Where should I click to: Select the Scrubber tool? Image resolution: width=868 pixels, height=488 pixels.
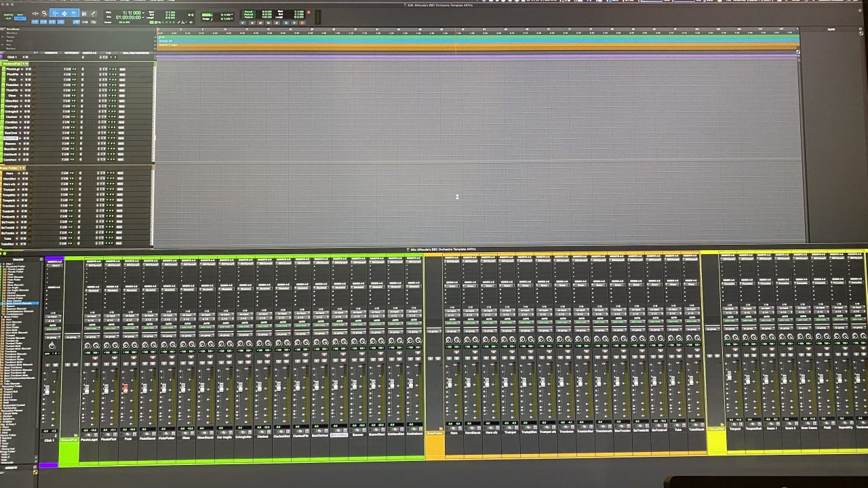84,13
